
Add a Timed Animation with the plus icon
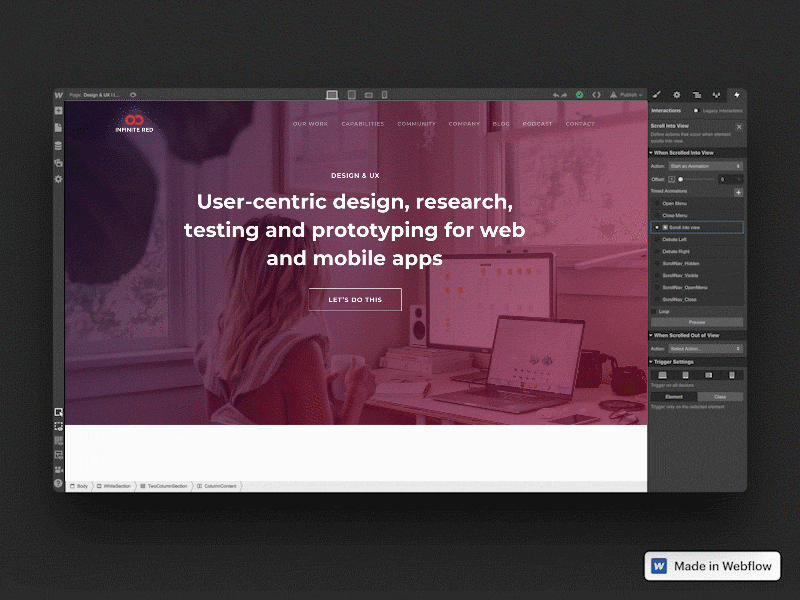point(738,191)
